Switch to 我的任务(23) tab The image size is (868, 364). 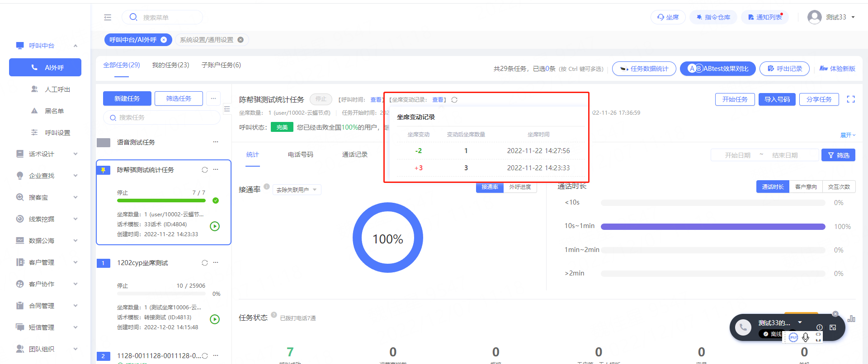pos(170,65)
